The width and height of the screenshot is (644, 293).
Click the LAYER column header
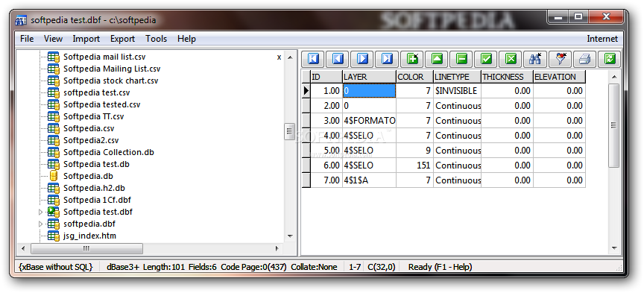(x=369, y=77)
